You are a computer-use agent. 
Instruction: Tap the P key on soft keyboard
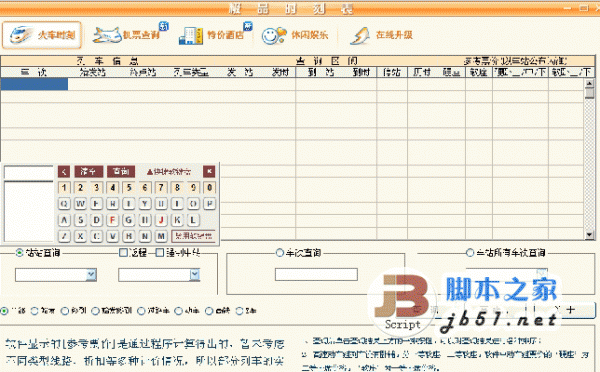click(209, 204)
